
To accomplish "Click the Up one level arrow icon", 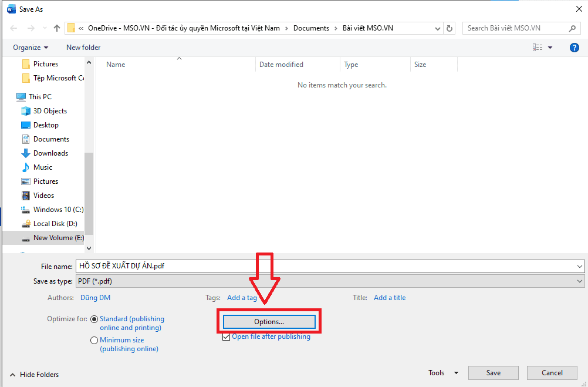I will [57, 28].
